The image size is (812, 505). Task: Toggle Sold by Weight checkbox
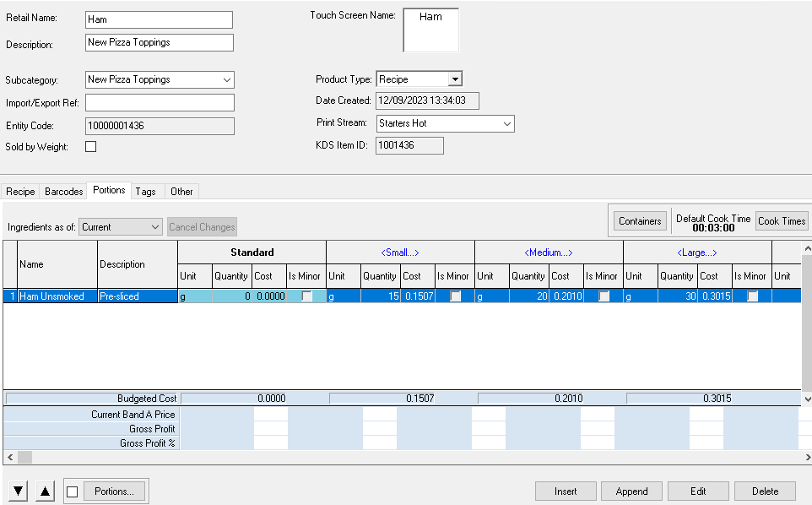tap(91, 147)
